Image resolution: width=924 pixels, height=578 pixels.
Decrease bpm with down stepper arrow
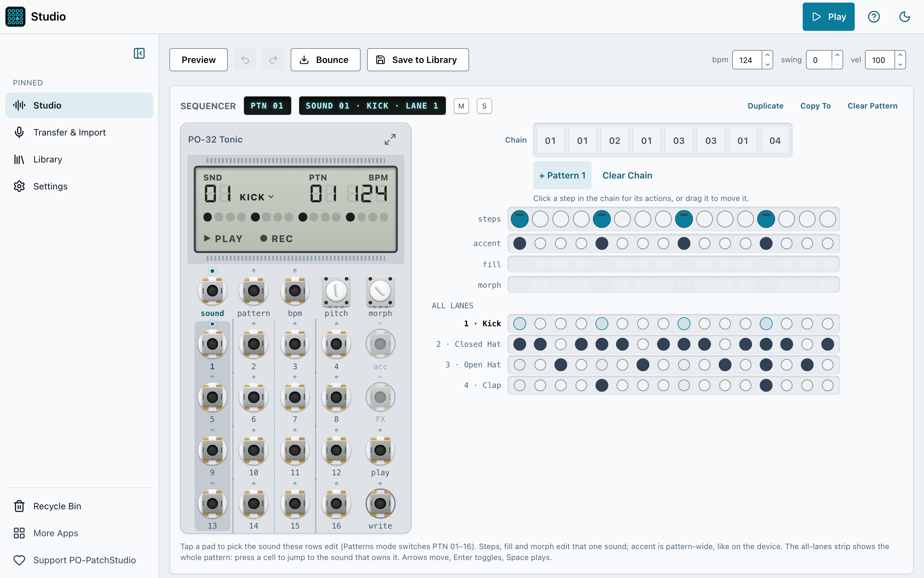(767, 65)
